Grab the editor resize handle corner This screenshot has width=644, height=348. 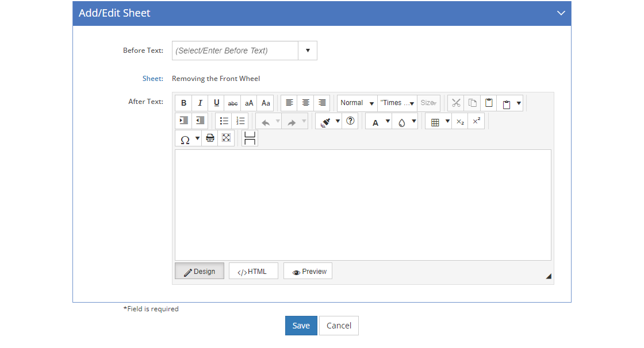549,276
